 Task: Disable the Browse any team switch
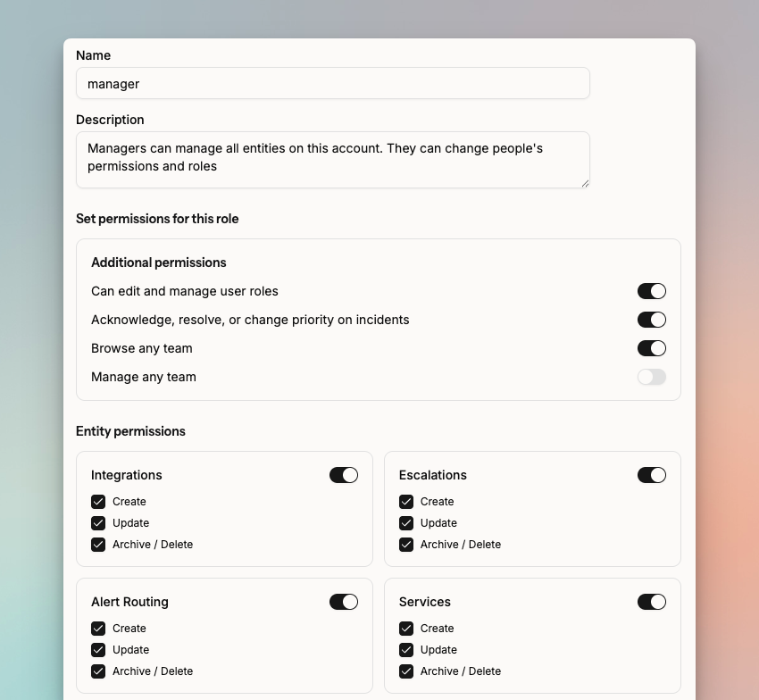[x=652, y=348]
